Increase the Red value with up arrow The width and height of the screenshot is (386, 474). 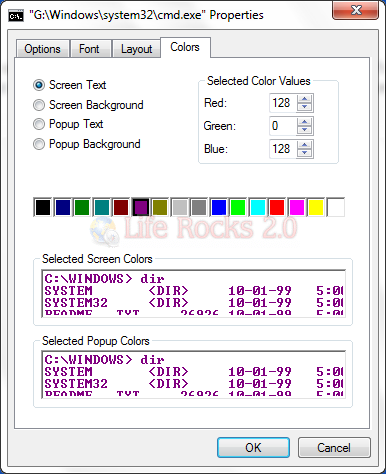click(x=304, y=99)
